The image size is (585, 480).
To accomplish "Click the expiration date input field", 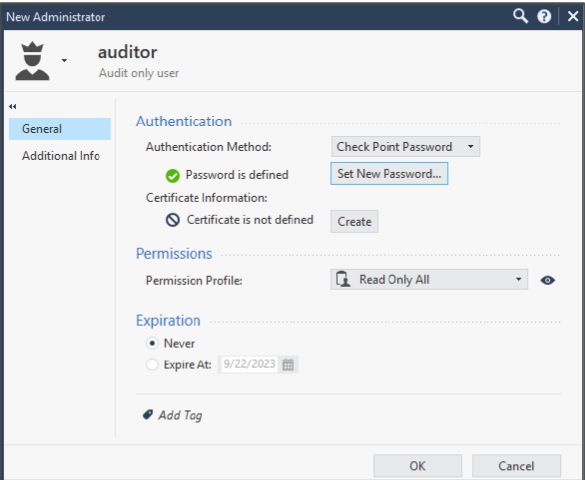I will (x=249, y=364).
